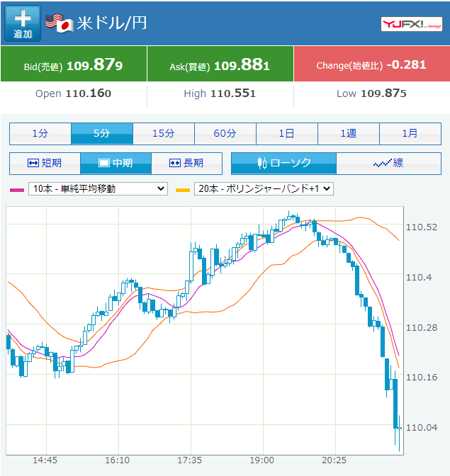Select the 5分 timeframe tab
The width and height of the screenshot is (450, 476).
click(102, 134)
